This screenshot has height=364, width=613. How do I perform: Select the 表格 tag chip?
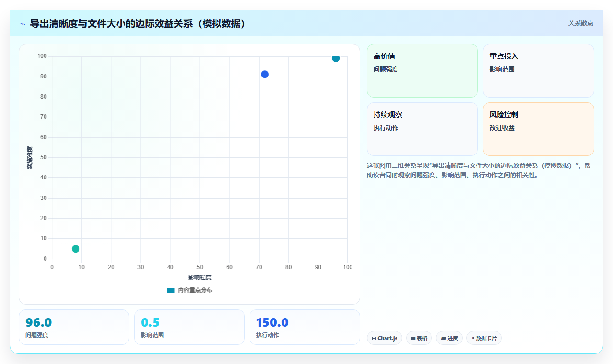419,338
